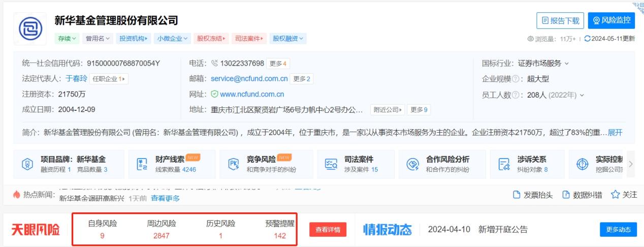Click the 关注 star icon
644x247 pixels.
click(x=615, y=195)
